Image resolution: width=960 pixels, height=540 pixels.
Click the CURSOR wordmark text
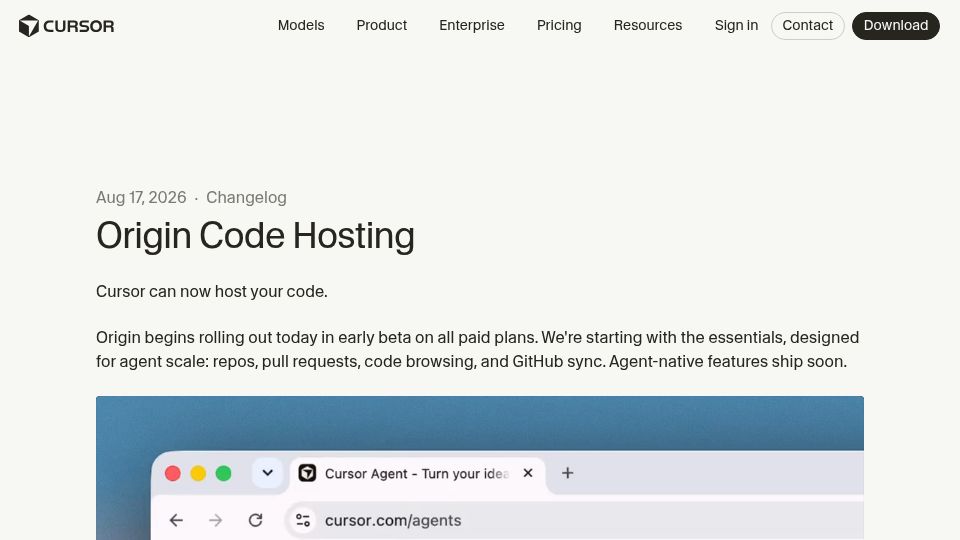[x=78, y=26]
